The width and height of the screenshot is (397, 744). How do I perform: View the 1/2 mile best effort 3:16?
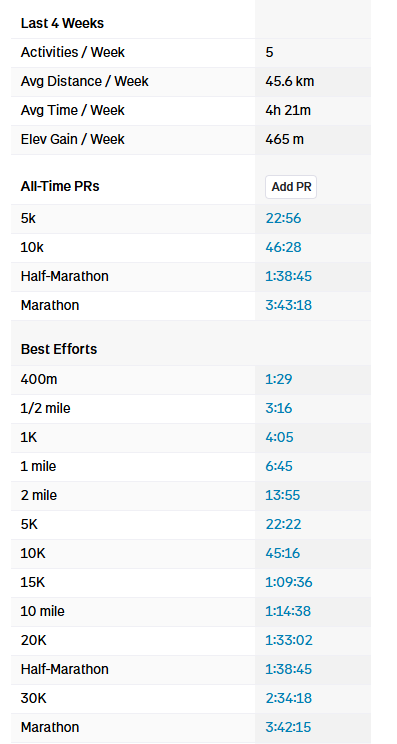(x=278, y=409)
